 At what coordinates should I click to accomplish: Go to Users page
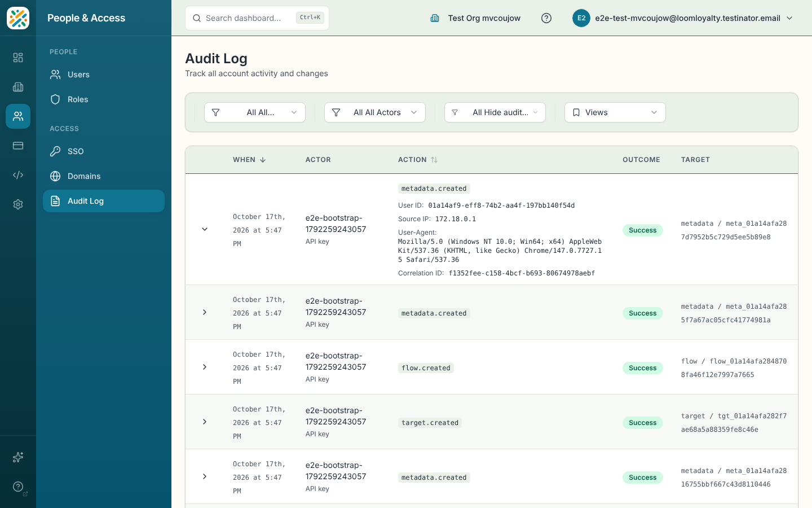104,75
